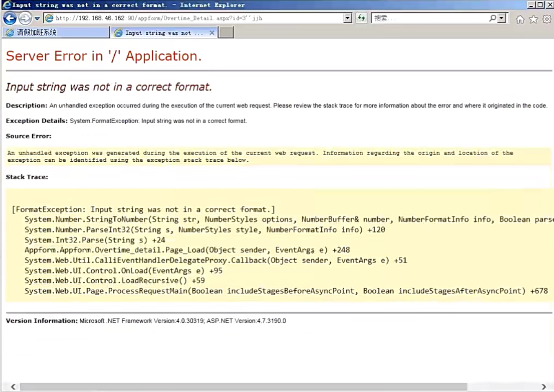
Task: Open the recent pages dropdown arrow
Action: point(37,18)
